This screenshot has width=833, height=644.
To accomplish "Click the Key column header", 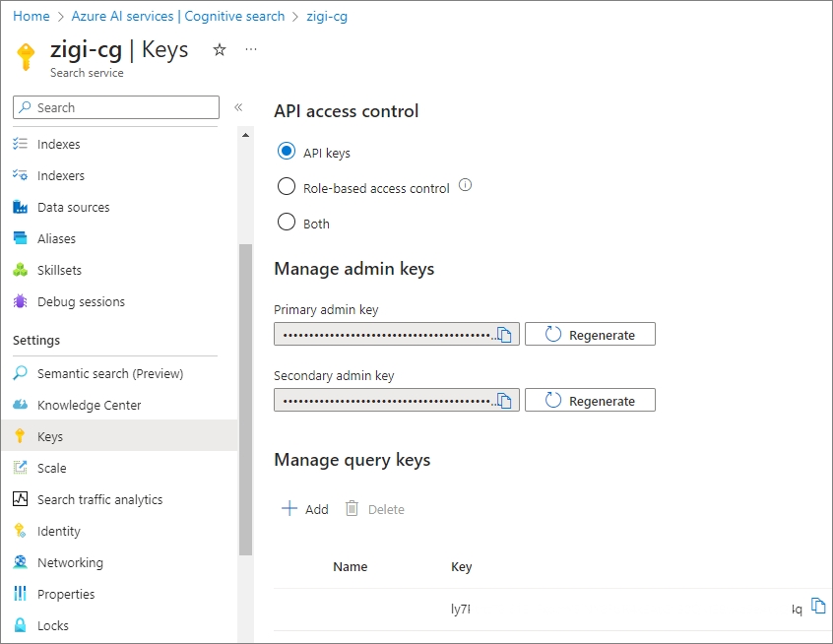I will [461, 567].
